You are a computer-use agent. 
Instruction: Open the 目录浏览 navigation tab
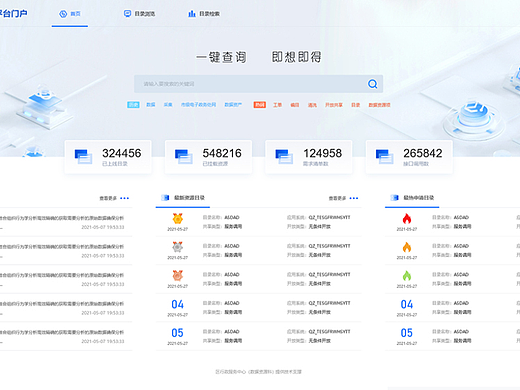[x=139, y=14]
